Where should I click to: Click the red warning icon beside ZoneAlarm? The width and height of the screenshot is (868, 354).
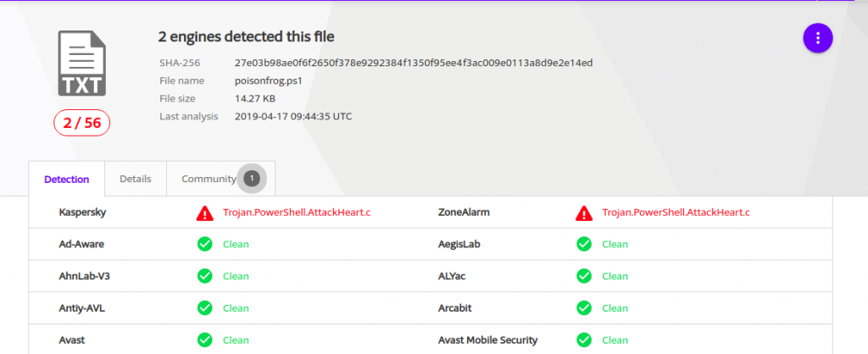tap(584, 213)
